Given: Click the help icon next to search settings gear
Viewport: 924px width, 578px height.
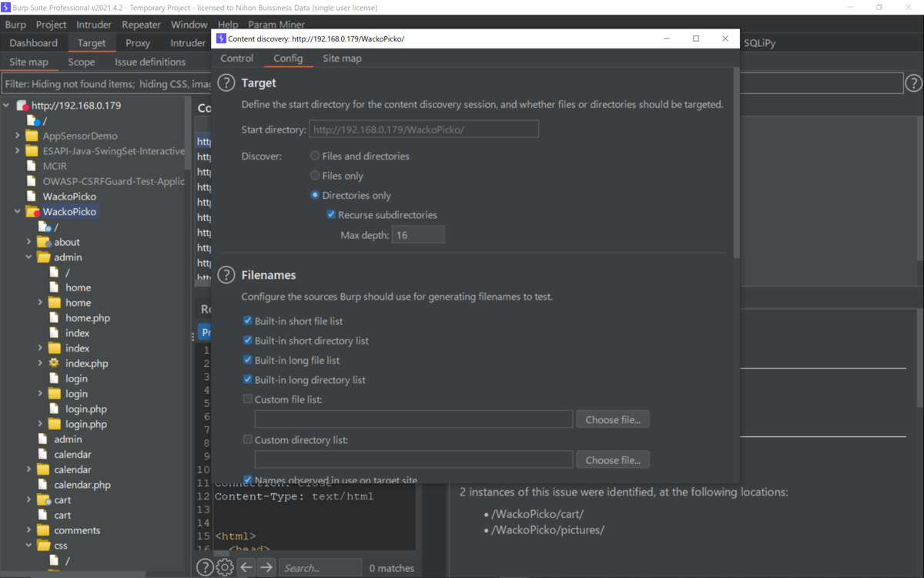Looking at the screenshot, I should (205, 567).
